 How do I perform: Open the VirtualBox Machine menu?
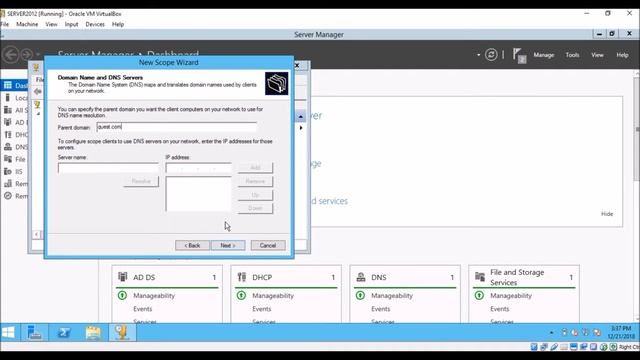[x=27, y=24]
